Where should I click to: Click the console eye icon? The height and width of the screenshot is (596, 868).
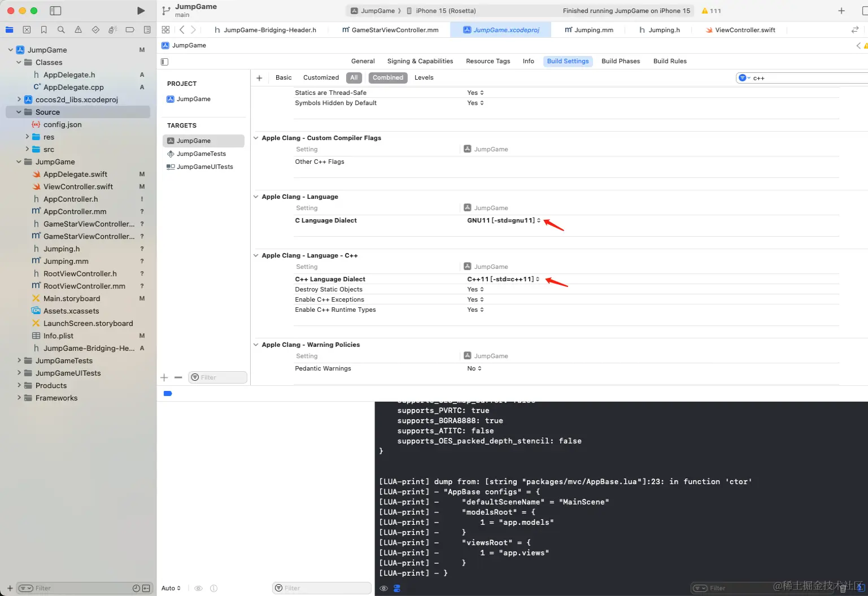383,588
